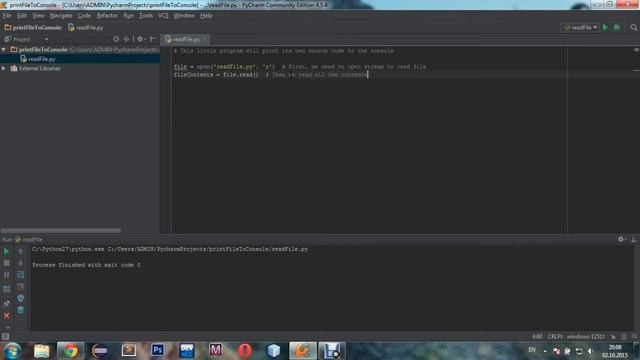Click 'Process finished with exit code 0' text
This screenshot has height=360, width=640.
pos(86,265)
